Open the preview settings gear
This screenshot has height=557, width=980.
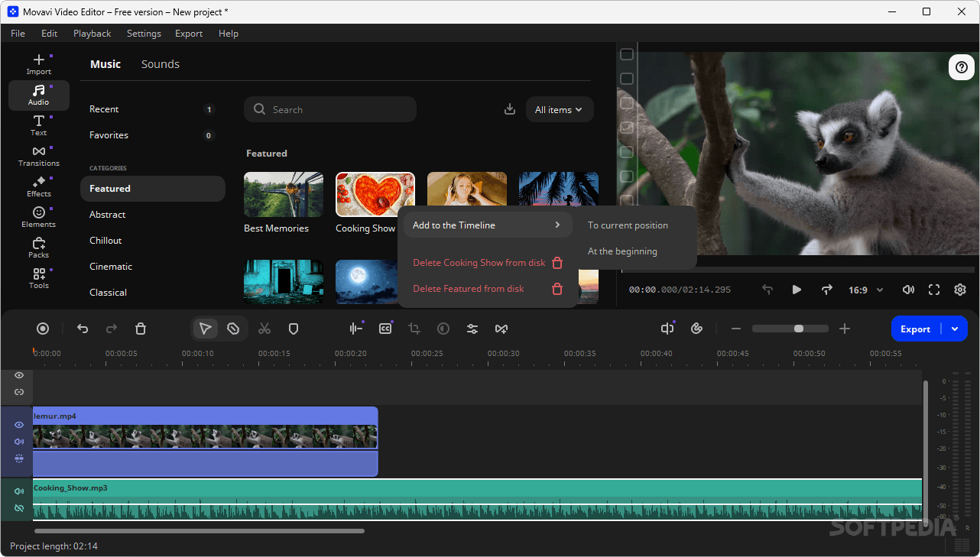(x=960, y=290)
